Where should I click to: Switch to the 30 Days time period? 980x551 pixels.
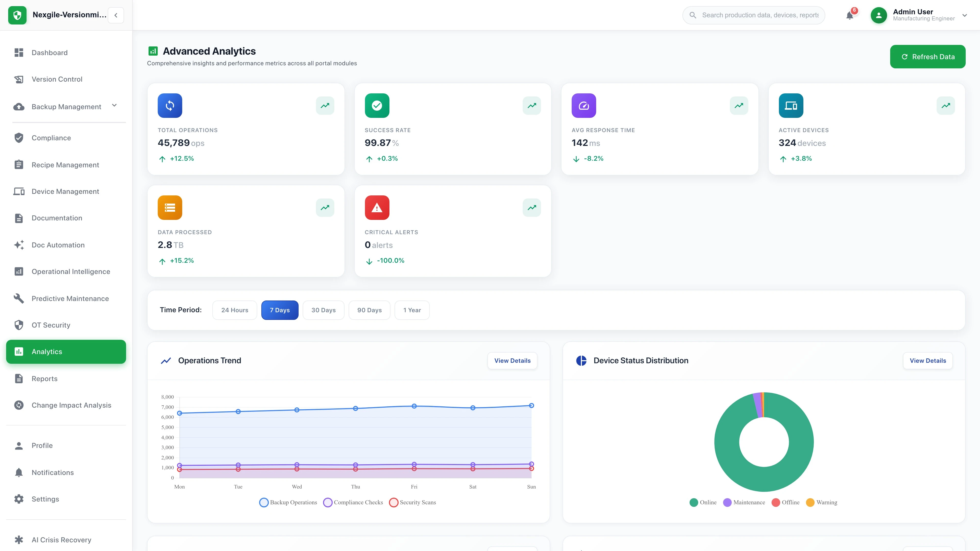click(323, 310)
